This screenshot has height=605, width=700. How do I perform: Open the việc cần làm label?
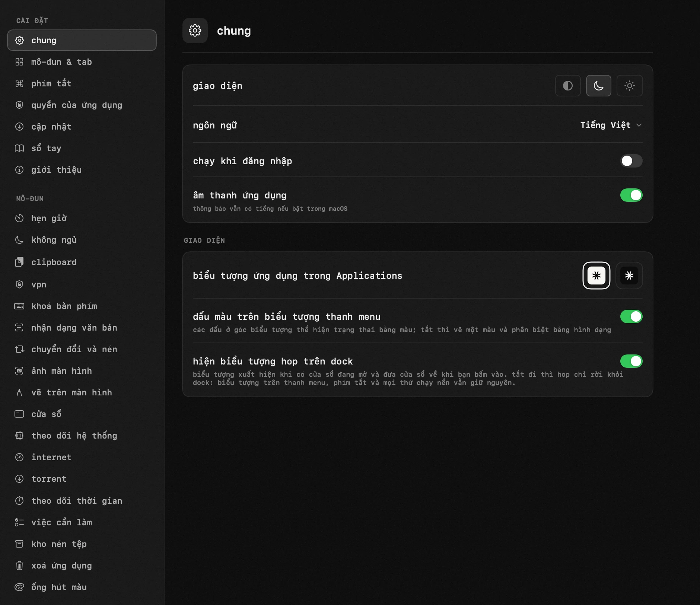click(x=61, y=522)
